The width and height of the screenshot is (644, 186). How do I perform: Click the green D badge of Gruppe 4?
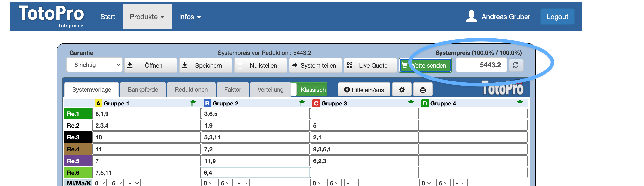click(425, 103)
